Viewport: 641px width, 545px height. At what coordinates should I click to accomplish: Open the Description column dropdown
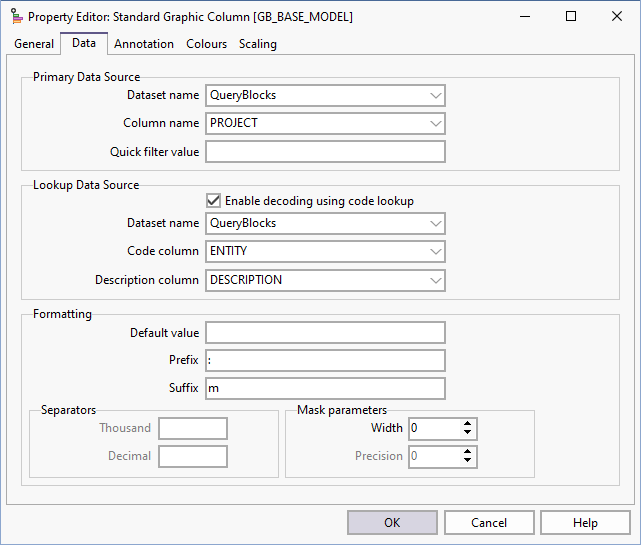(x=434, y=280)
